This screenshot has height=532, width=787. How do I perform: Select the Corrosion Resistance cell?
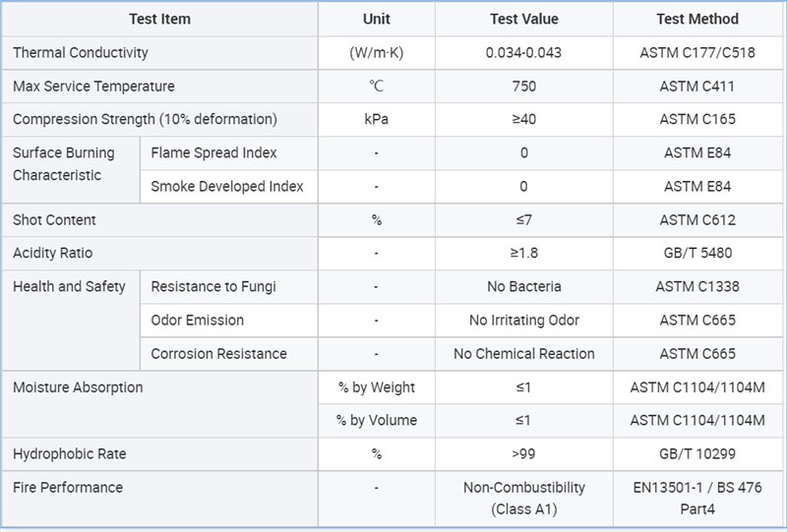[218, 354]
